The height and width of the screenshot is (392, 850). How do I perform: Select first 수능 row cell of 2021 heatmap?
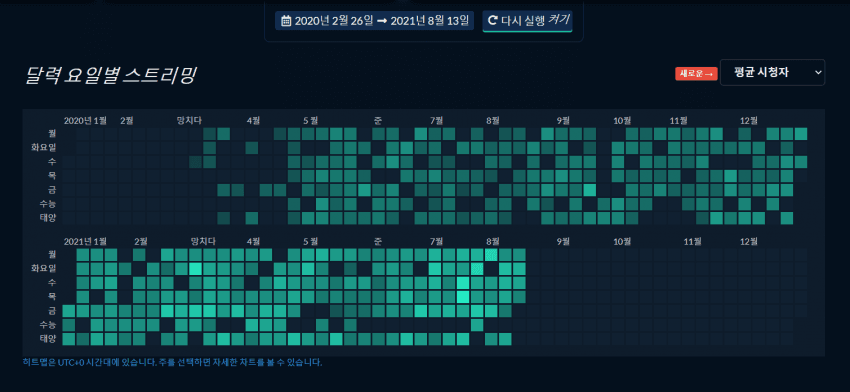point(68,325)
